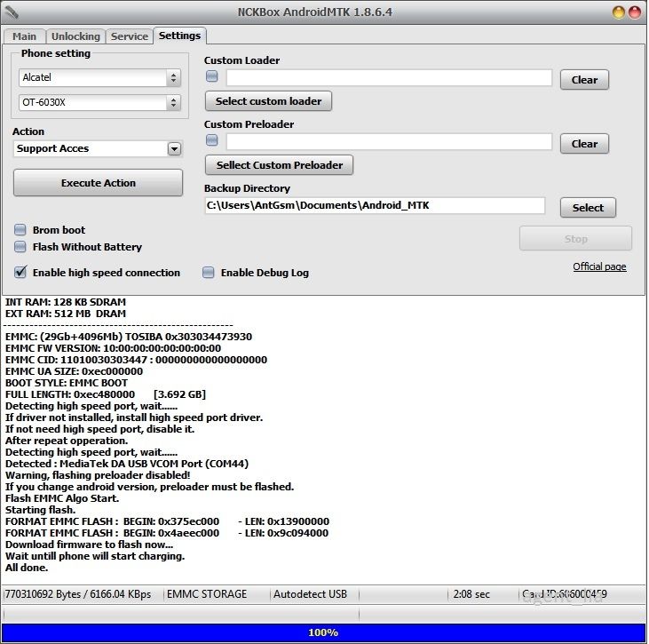Toggle the Custom Preloader checkbox
The width and height of the screenshot is (649, 644).
point(211,140)
